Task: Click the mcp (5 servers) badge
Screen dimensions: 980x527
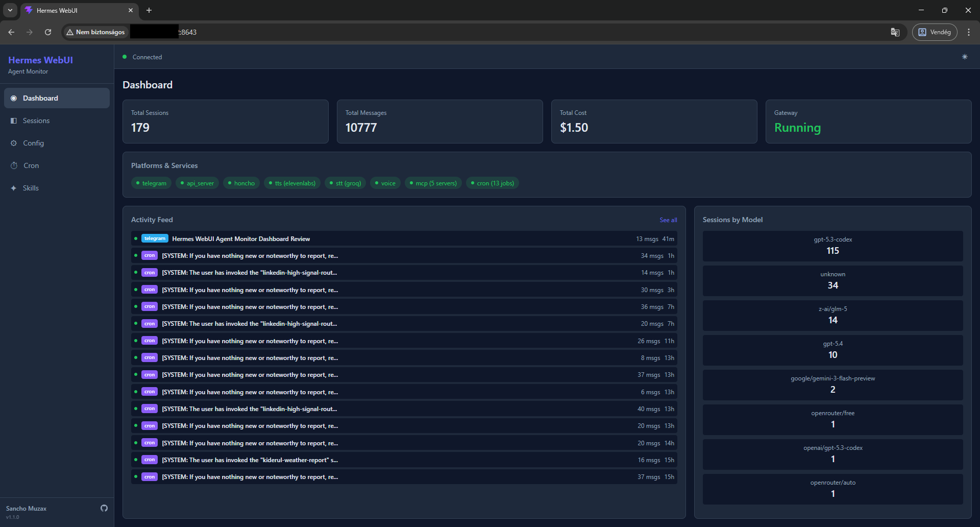Action: [x=433, y=183]
